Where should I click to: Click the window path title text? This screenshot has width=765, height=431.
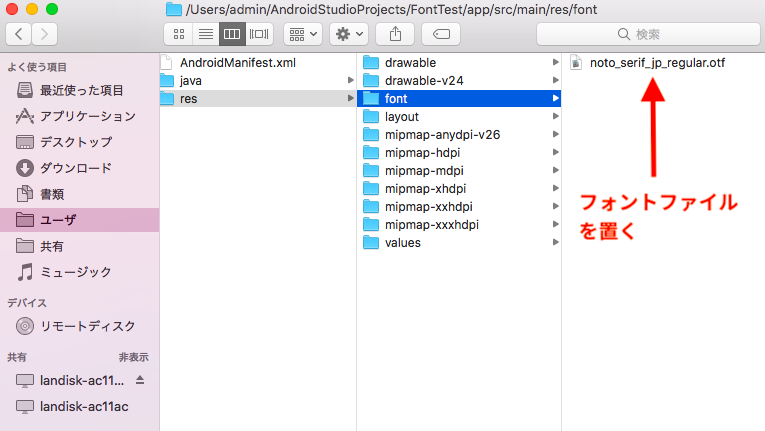(391, 9)
